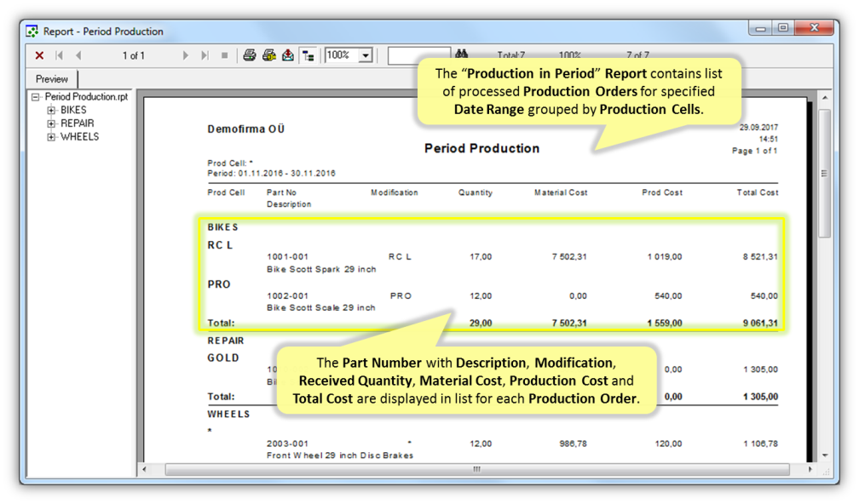Click the Material Cost column header
The image size is (859, 504).
[561, 192]
